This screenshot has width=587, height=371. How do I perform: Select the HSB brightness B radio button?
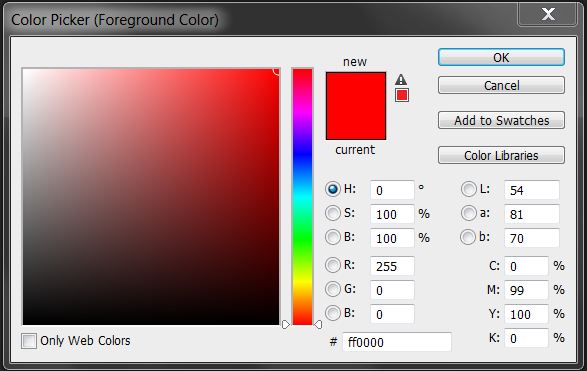tap(332, 237)
